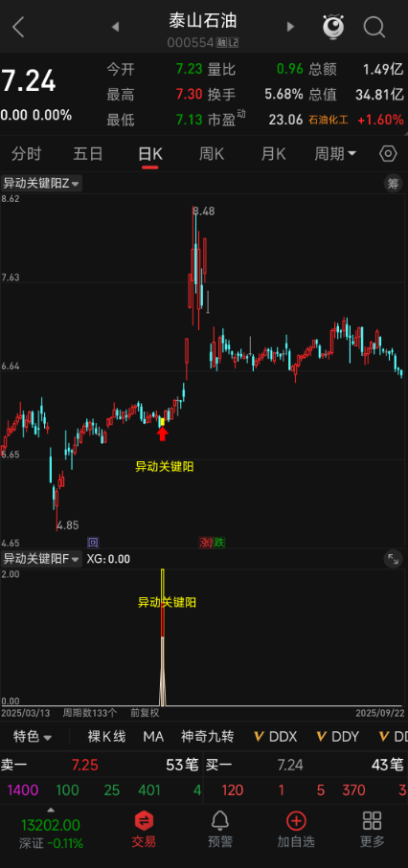Open chart settings hexagon icon
The width and height of the screenshot is (408, 868).
388,153
